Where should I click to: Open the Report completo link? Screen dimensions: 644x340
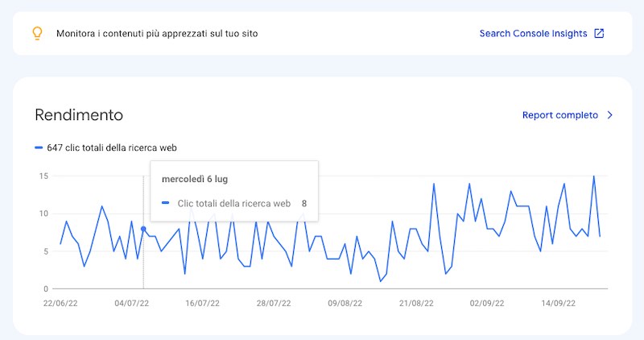(x=559, y=115)
